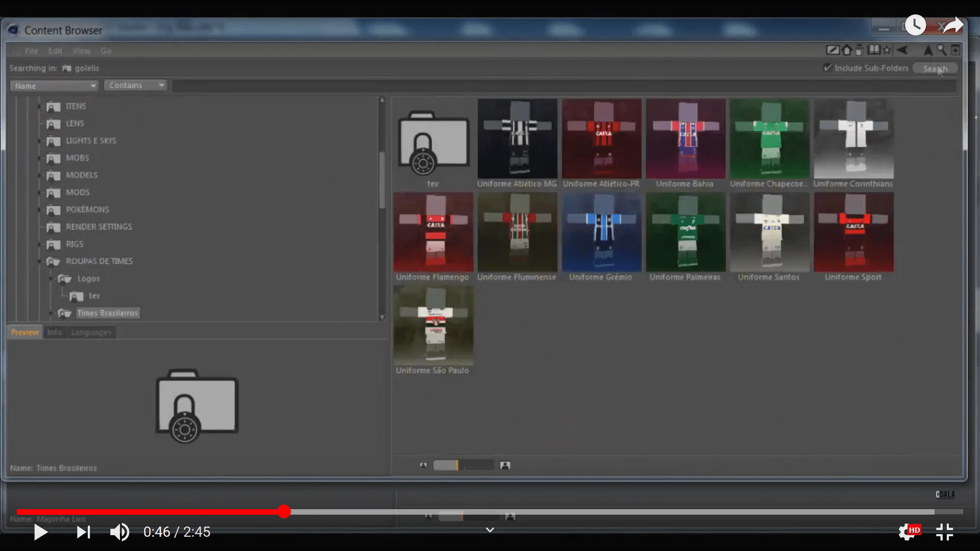980x551 pixels.
Task: Click the star favorites icon
Action: click(x=887, y=50)
